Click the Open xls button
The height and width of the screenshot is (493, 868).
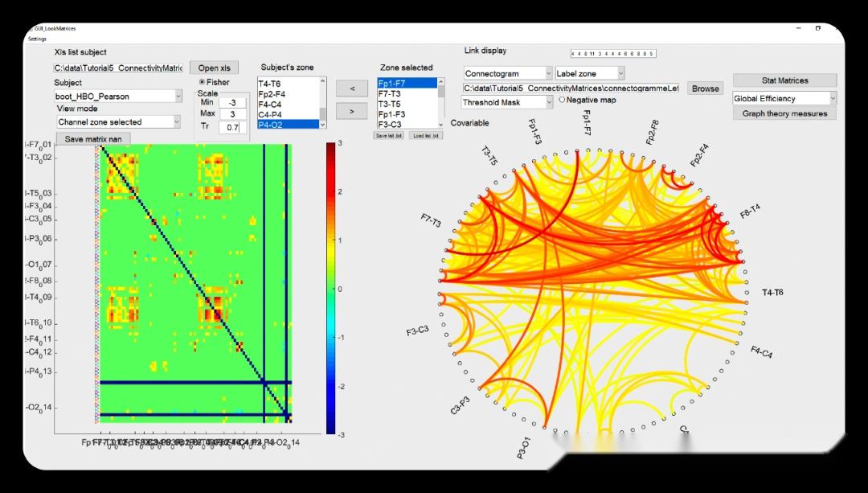click(x=215, y=68)
